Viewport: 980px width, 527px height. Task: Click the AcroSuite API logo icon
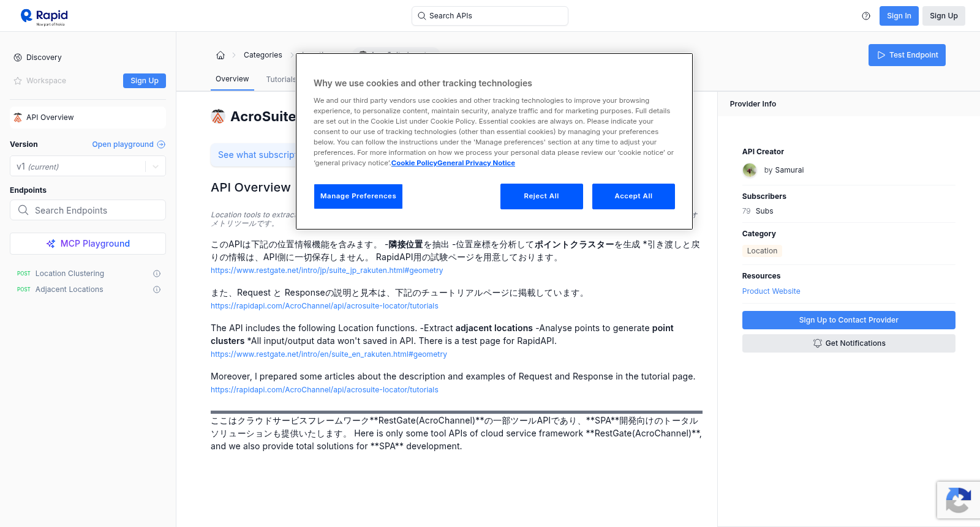pyautogui.click(x=218, y=116)
